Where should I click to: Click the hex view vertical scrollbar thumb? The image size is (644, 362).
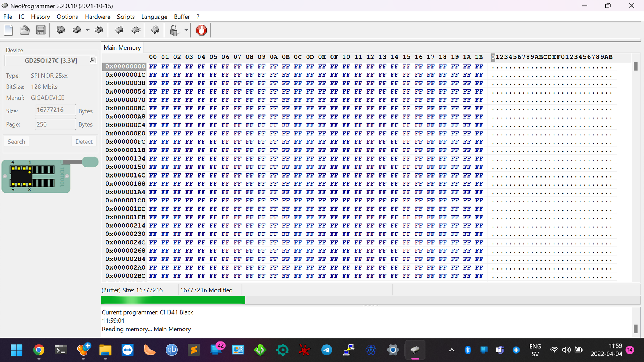(x=636, y=66)
